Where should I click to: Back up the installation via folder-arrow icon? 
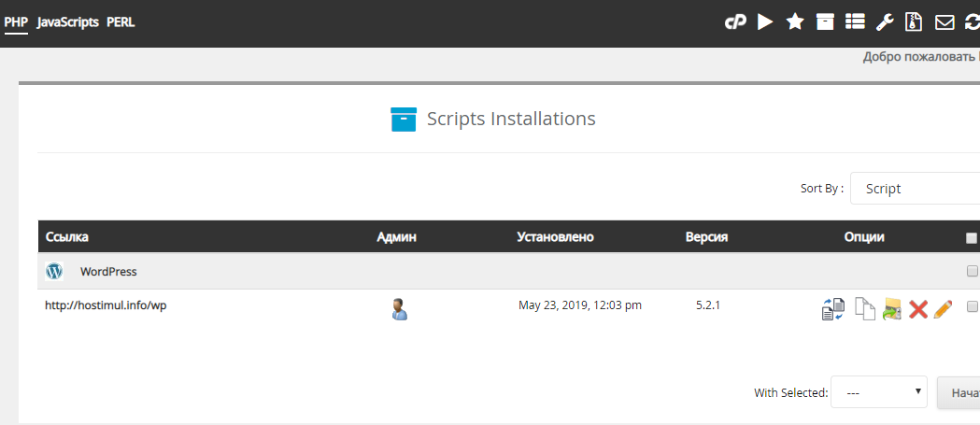892,309
